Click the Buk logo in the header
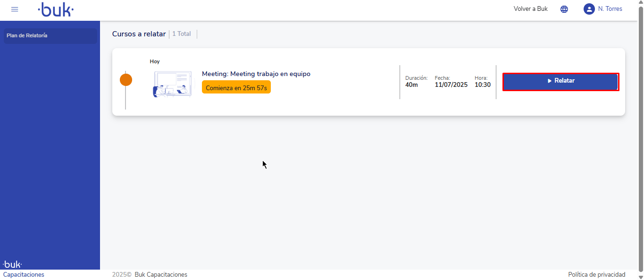This screenshot has width=644, height=280. 56,9
